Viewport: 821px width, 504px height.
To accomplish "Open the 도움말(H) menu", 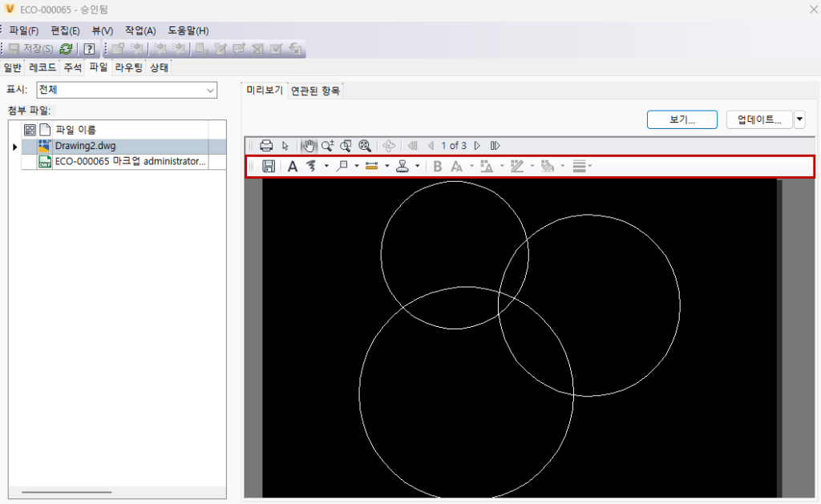I will click(x=188, y=31).
